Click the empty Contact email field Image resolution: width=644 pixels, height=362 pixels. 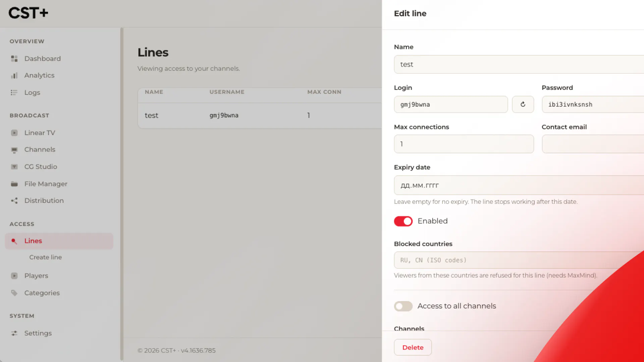tap(593, 144)
